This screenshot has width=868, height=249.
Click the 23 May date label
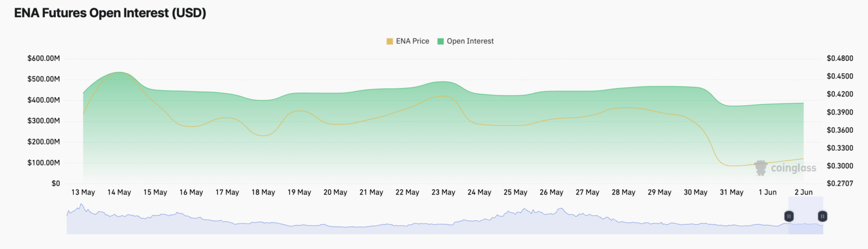click(x=443, y=192)
